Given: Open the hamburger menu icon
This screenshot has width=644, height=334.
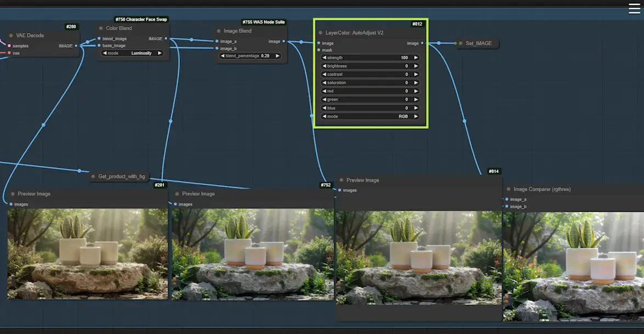Looking at the screenshot, I should click(634, 9).
